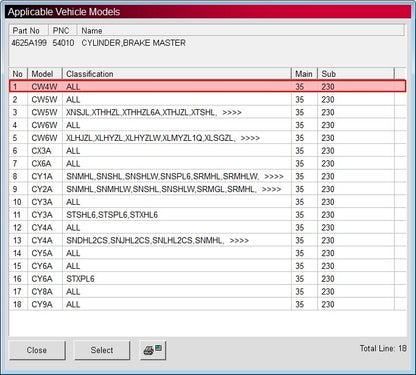Select row 13 classification starting SNDHL2CS
The width and height of the screenshot is (416, 375).
[207, 240]
